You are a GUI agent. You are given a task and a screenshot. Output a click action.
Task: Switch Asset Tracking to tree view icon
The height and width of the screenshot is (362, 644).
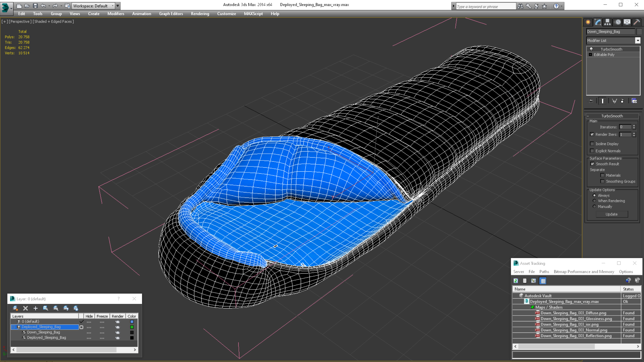pyautogui.click(x=534, y=281)
